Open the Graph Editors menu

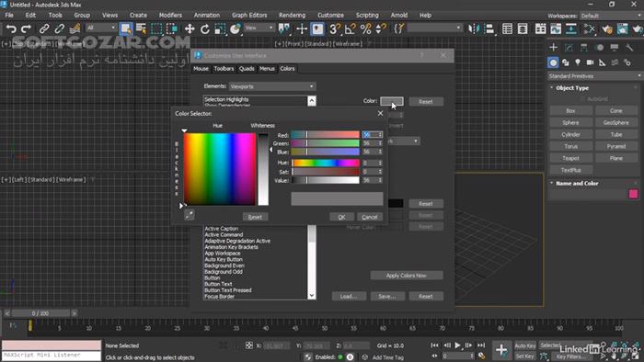point(249,16)
